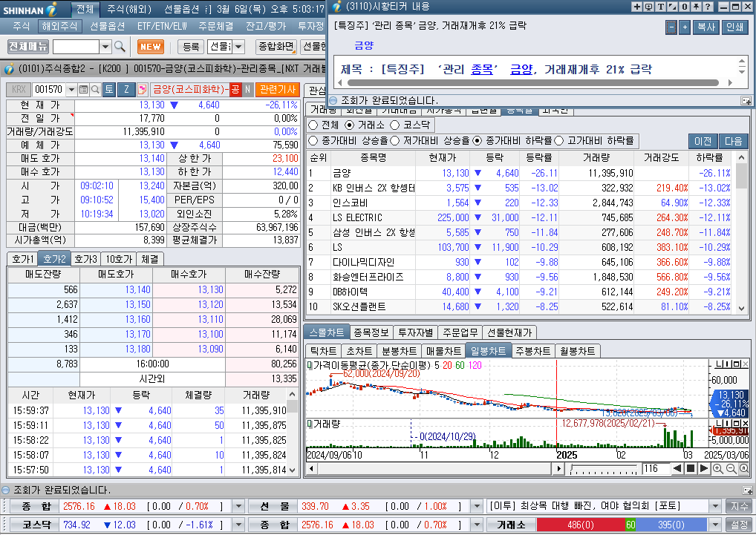The image size is (756, 535).
Task: Decrease news font with minus button
Action: click(671, 27)
